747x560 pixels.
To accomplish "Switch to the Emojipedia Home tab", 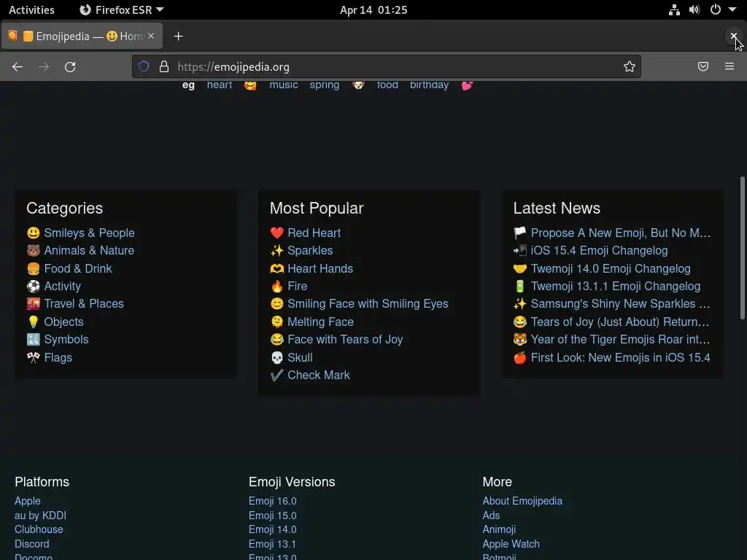I will coord(82,36).
